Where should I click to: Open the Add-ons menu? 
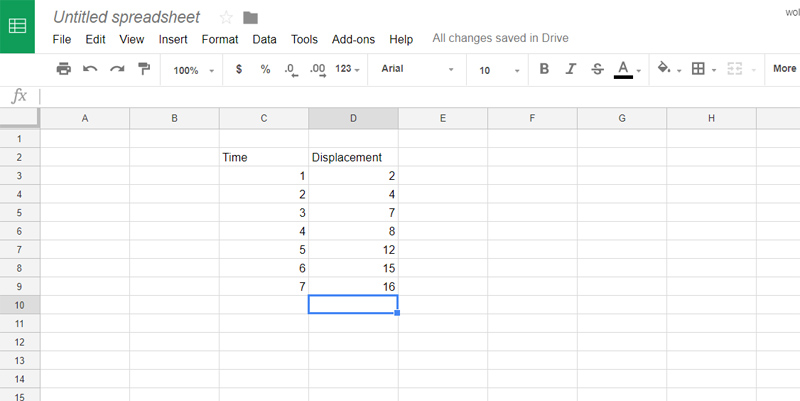353,40
